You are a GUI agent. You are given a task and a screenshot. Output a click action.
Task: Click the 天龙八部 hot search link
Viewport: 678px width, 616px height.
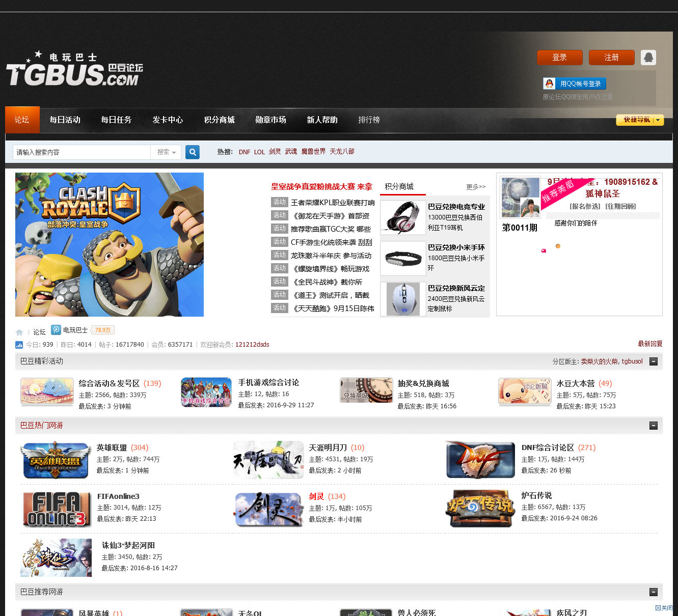pos(342,152)
